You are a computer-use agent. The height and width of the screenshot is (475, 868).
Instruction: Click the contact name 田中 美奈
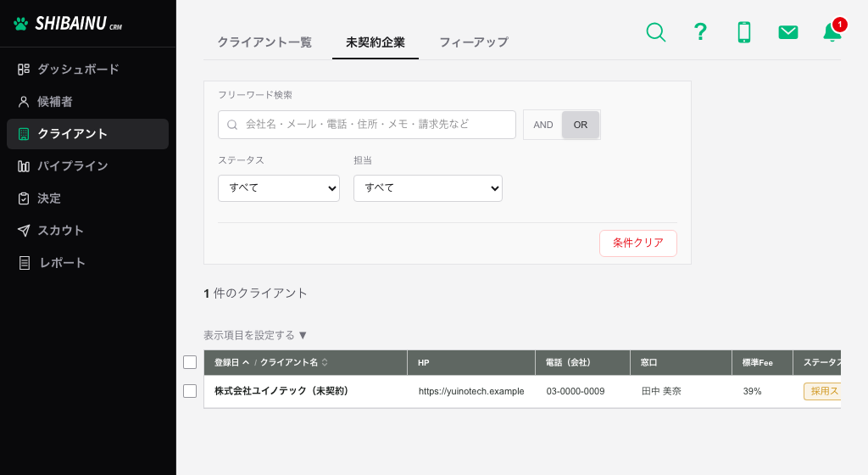click(661, 391)
